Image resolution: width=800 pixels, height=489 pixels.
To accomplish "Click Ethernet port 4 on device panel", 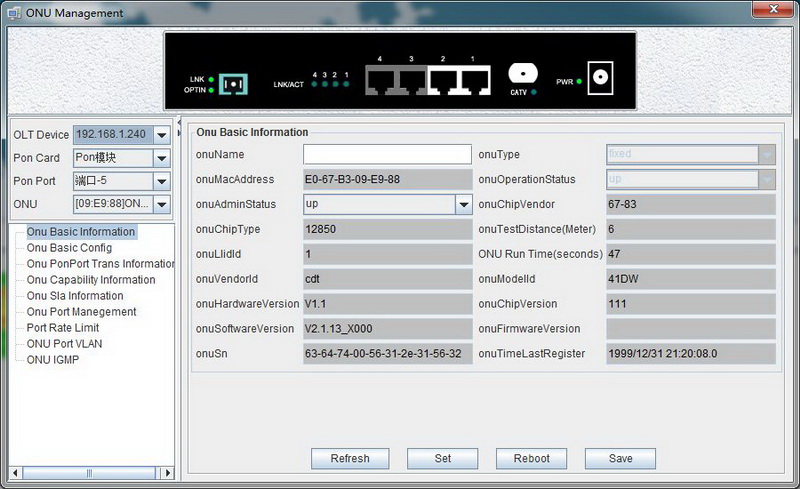I will [x=381, y=80].
